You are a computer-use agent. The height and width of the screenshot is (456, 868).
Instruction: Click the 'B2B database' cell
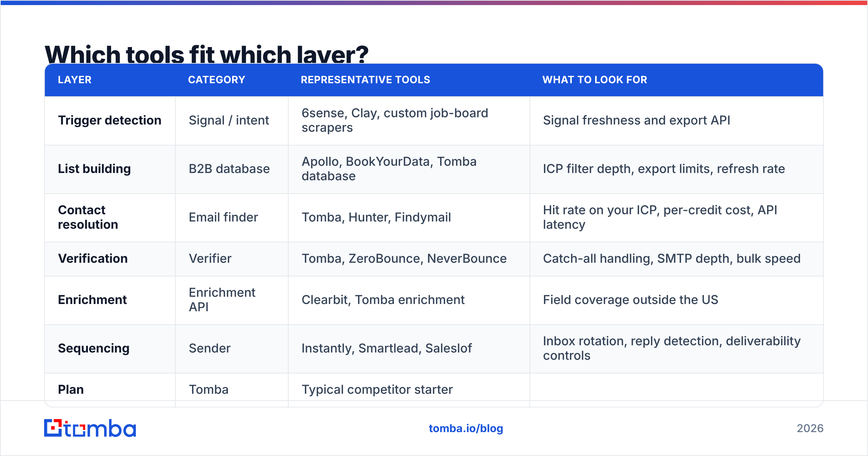pyautogui.click(x=232, y=169)
